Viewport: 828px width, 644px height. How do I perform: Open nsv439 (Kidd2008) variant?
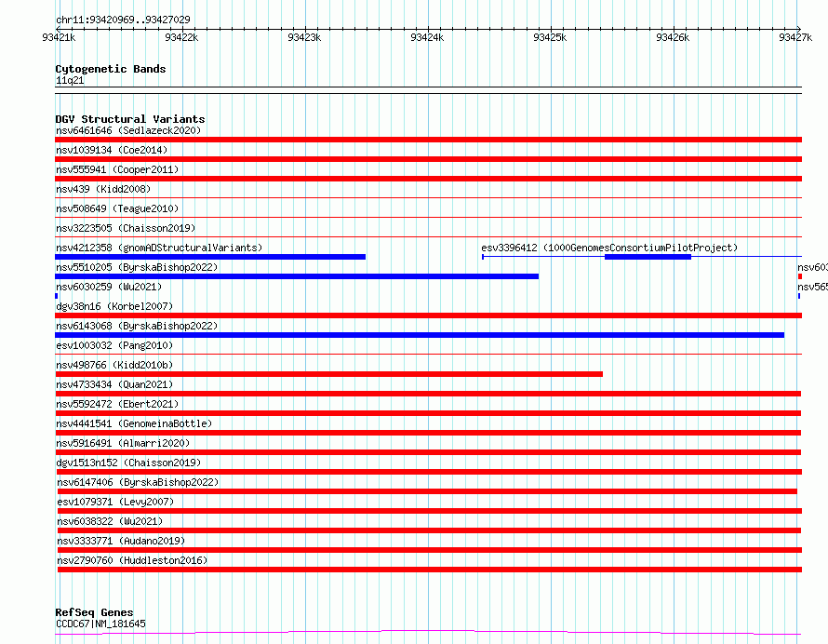tap(103, 189)
